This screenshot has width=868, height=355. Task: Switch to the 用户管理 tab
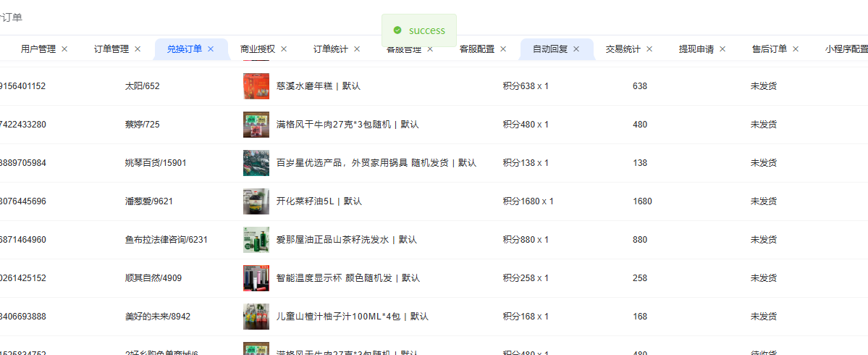(x=38, y=49)
